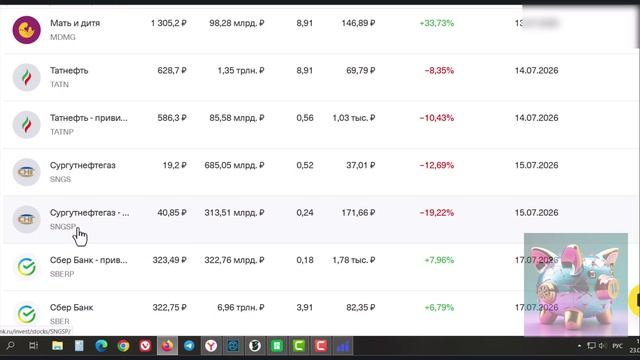Launch Google Chrome from taskbar
The width and height of the screenshot is (640, 360).
(123, 346)
